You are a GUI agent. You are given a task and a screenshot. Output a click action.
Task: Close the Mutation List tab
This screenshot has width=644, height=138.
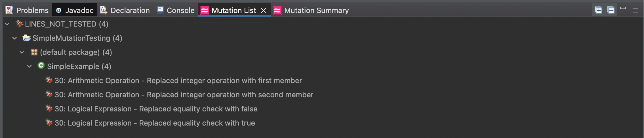tap(264, 10)
